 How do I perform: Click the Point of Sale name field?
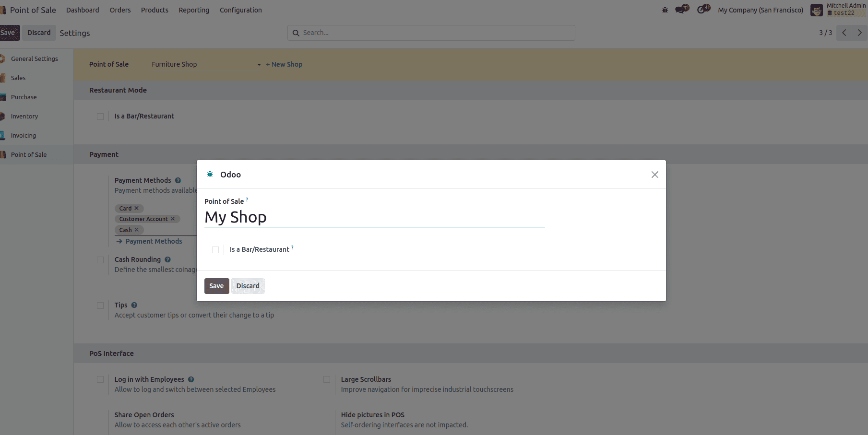[374, 218]
